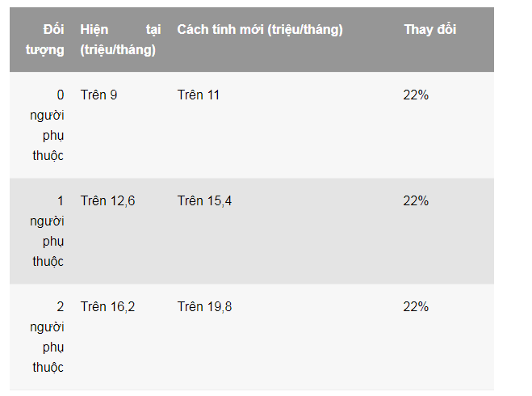The image size is (532, 396).
Task: Click the word "thuộc" in the last row
Action: point(48,368)
